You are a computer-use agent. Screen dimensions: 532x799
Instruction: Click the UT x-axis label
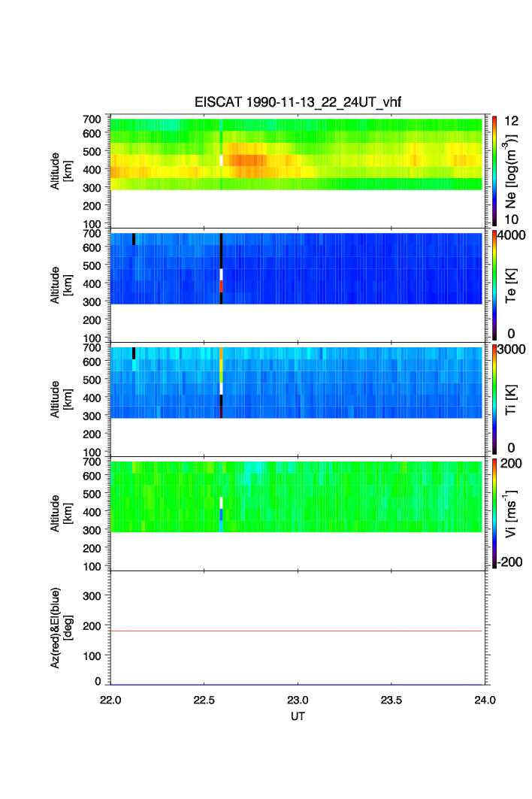[298, 716]
